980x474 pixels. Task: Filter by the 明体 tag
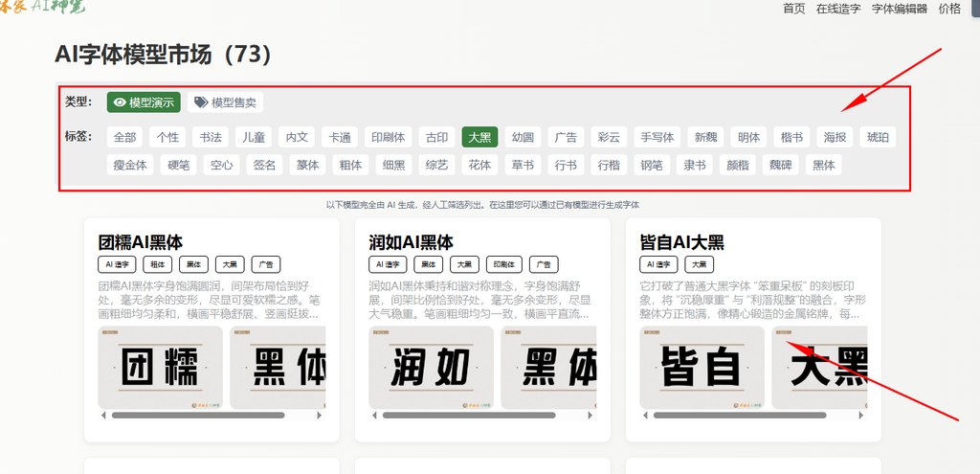point(748,137)
